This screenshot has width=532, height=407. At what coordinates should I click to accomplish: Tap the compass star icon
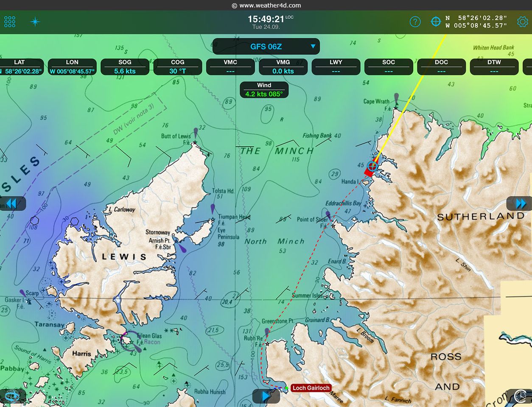[x=35, y=22]
